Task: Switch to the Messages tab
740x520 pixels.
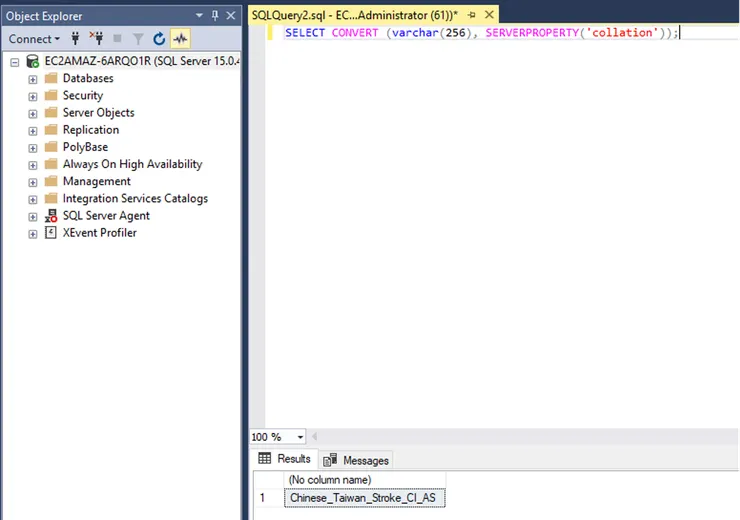Action: click(356, 460)
